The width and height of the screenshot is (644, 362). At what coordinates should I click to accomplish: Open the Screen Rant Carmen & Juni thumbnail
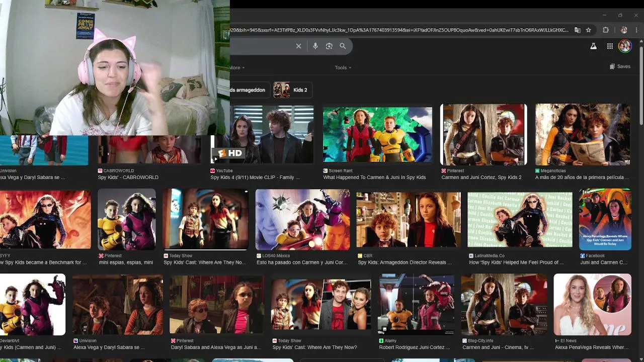(x=377, y=134)
